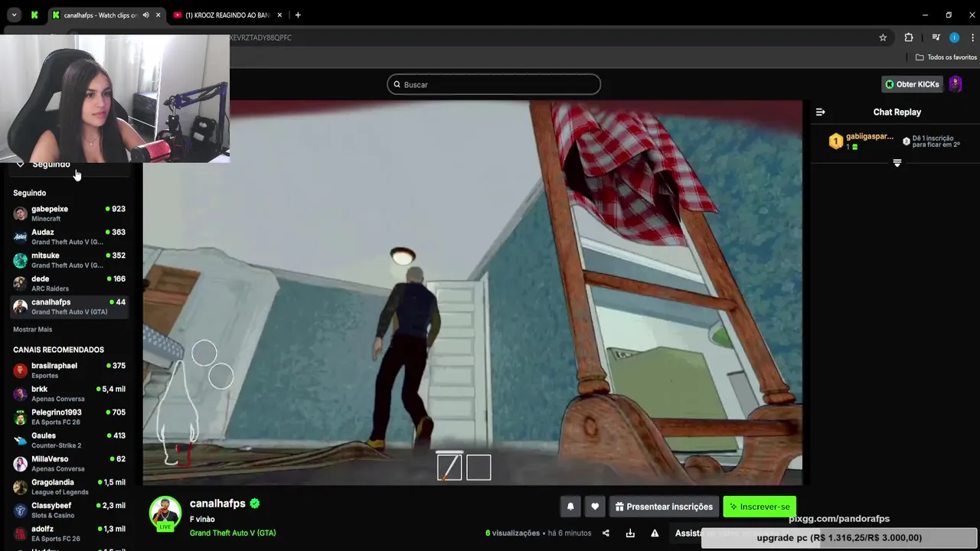Select the clip title "F vinão"
The height and width of the screenshot is (551, 980).
click(x=202, y=519)
